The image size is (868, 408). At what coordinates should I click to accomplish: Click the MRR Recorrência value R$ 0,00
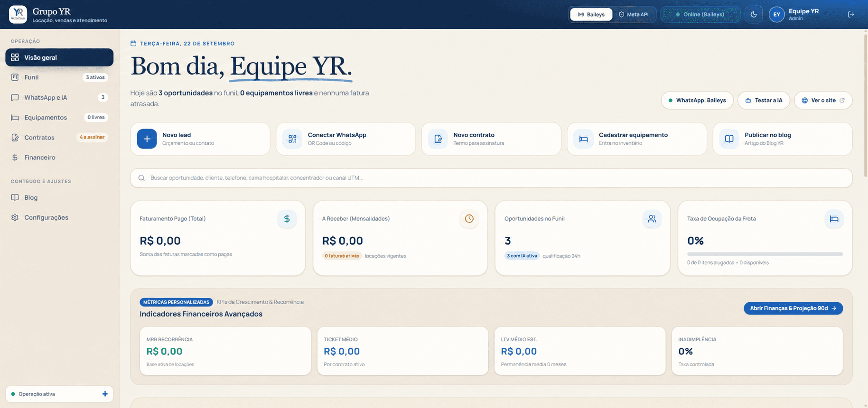(x=164, y=352)
